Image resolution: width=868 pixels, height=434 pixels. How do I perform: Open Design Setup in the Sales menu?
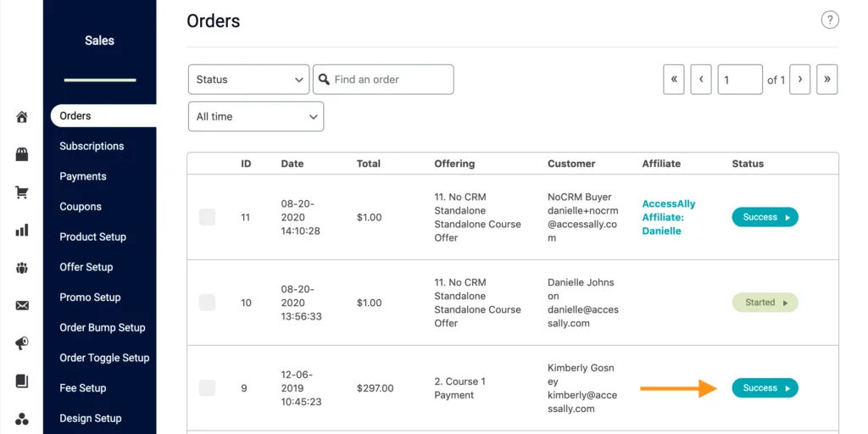pos(91,418)
